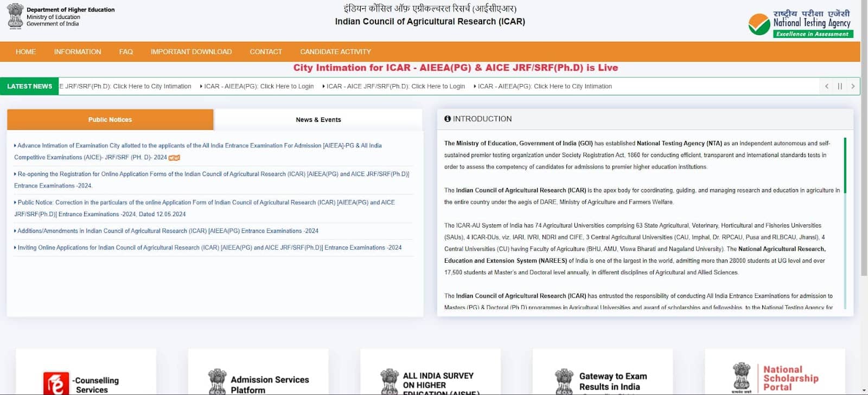The image size is (868, 395).
Task: Open the CONTACT menu item
Action: pos(266,51)
